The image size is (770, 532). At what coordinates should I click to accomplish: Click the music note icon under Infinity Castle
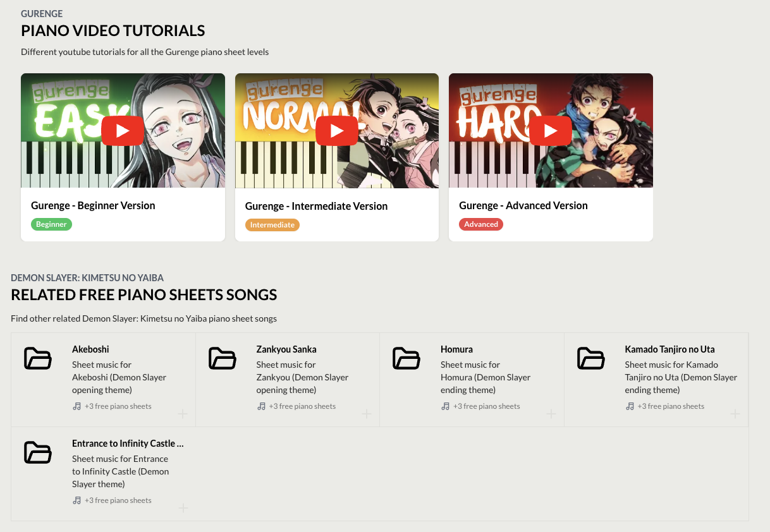[76, 500]
